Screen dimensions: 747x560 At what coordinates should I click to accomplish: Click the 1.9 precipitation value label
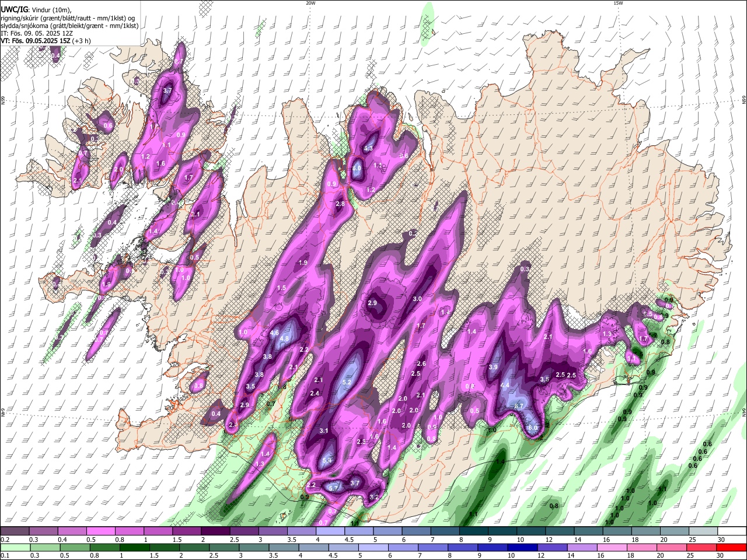point(303,263)
